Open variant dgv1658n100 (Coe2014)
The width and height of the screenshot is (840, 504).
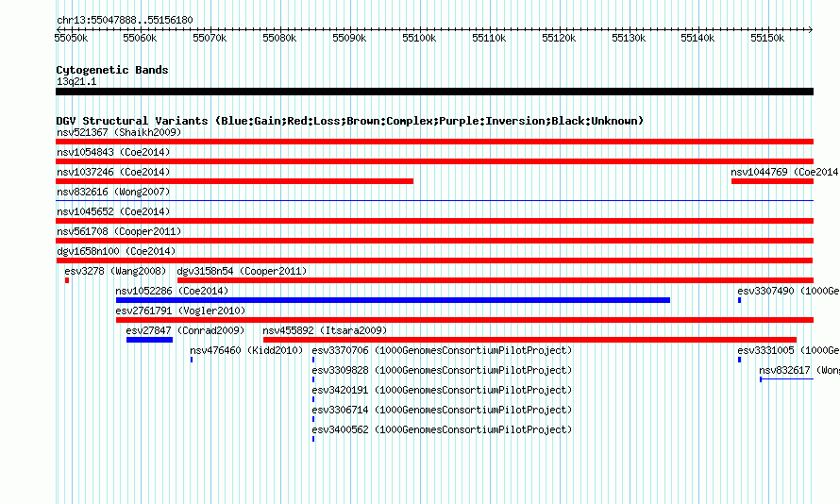[x=116, y=251]
